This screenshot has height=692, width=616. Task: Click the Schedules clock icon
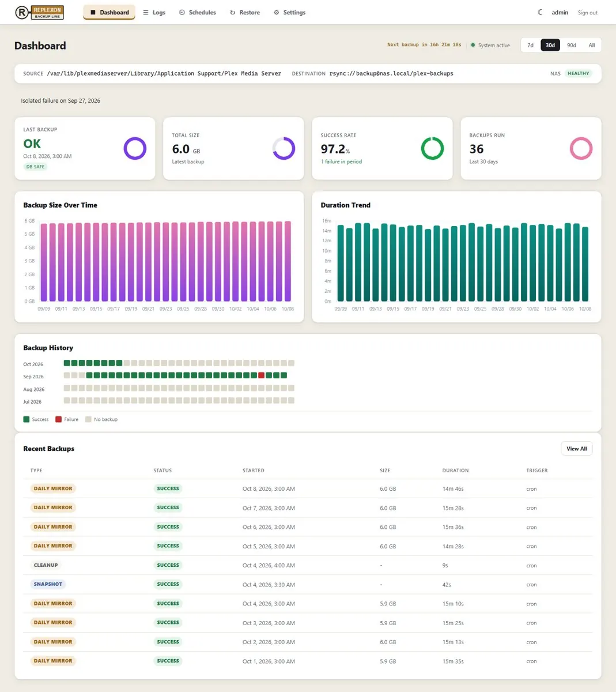click(x=182, y=12)
